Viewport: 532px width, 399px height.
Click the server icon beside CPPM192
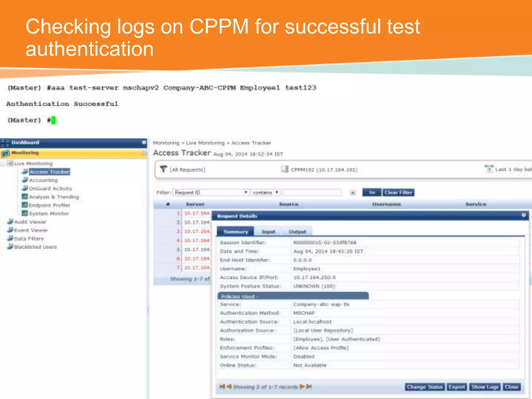point(285,169)
